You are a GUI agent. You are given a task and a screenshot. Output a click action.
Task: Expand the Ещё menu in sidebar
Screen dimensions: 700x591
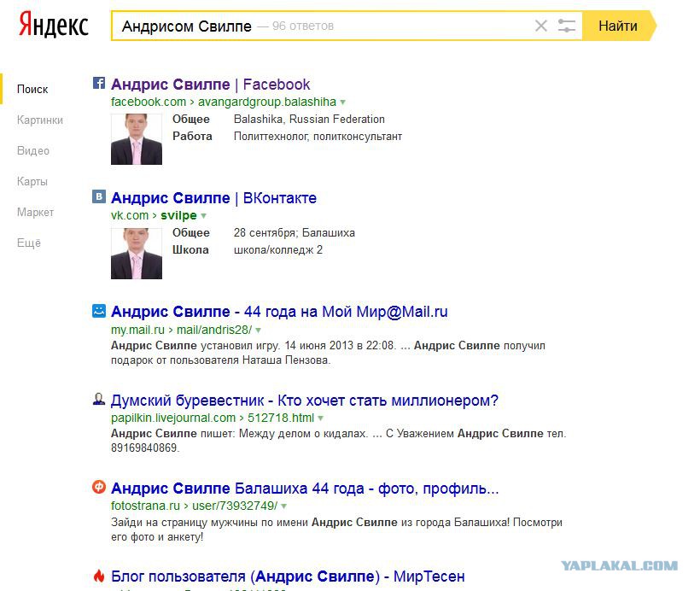point(29,243)
